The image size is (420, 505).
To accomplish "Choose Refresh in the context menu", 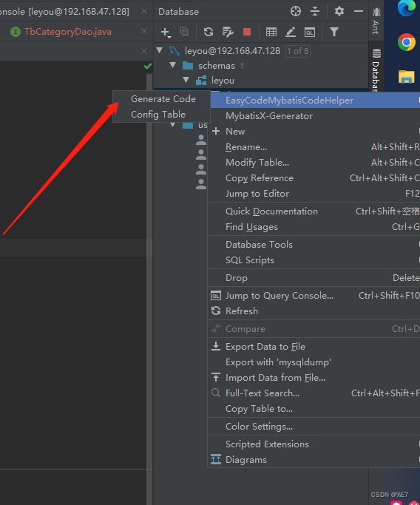I will point(314,311).
